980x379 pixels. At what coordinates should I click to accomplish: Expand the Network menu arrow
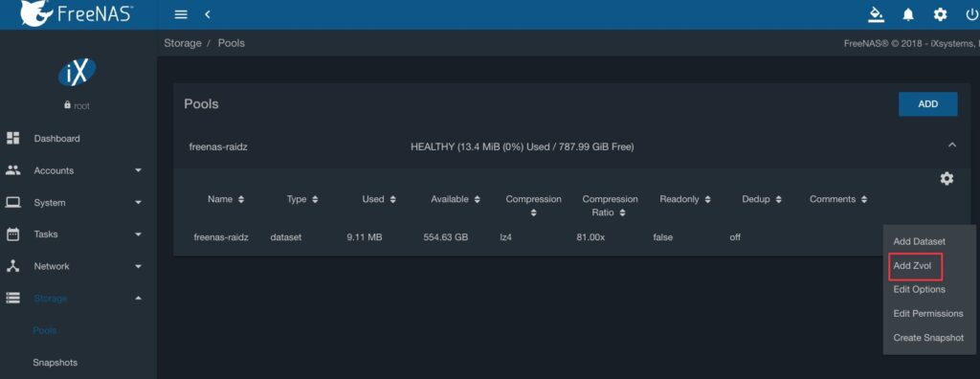tap(138, 266)
